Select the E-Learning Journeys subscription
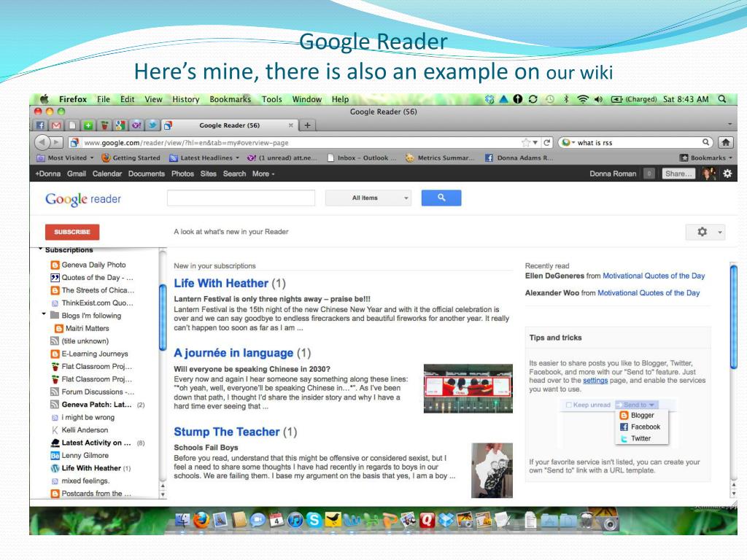This screenshot has width=747, height=560. [x=90, y=354]
